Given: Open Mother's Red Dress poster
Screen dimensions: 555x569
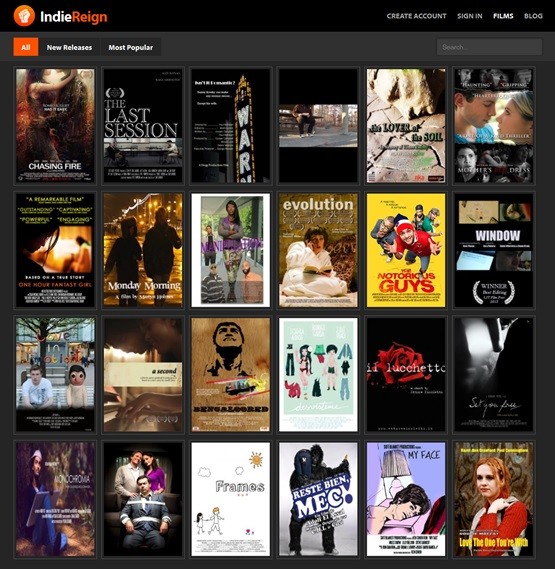Looking at the screenshot, I should coord(494,126).
